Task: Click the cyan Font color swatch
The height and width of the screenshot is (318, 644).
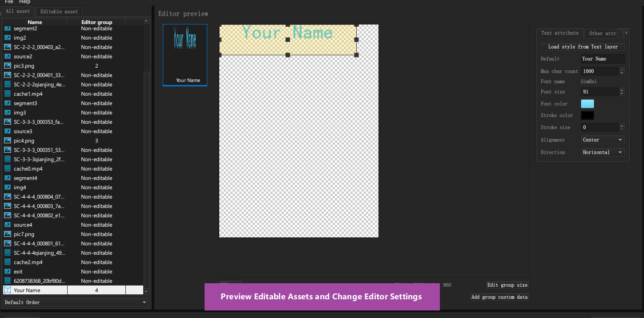Action: point(587,103)
